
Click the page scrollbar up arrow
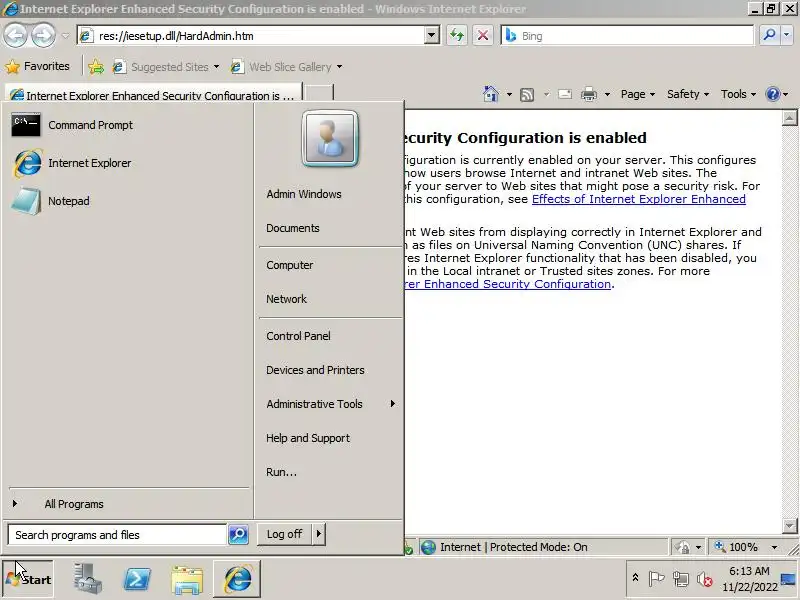click(789, 118)
